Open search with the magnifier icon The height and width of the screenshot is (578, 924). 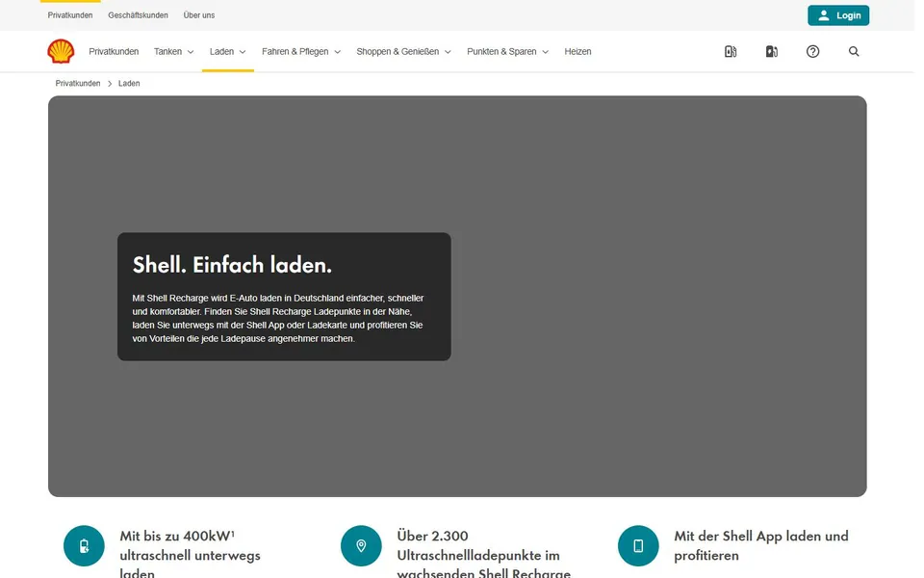pos(854,51)
